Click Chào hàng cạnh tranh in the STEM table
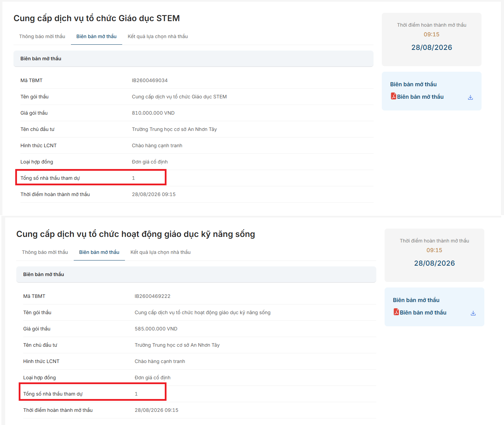 tap(157, 145)
